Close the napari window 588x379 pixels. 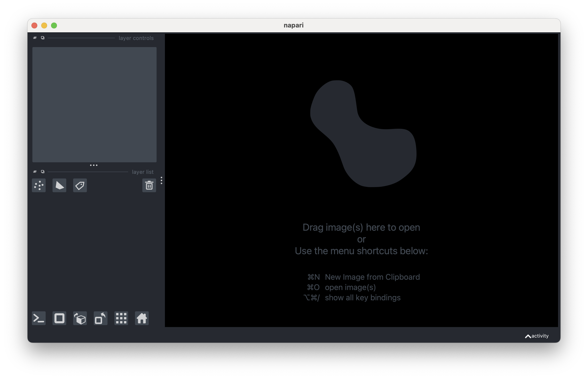[x=35, y=25]
